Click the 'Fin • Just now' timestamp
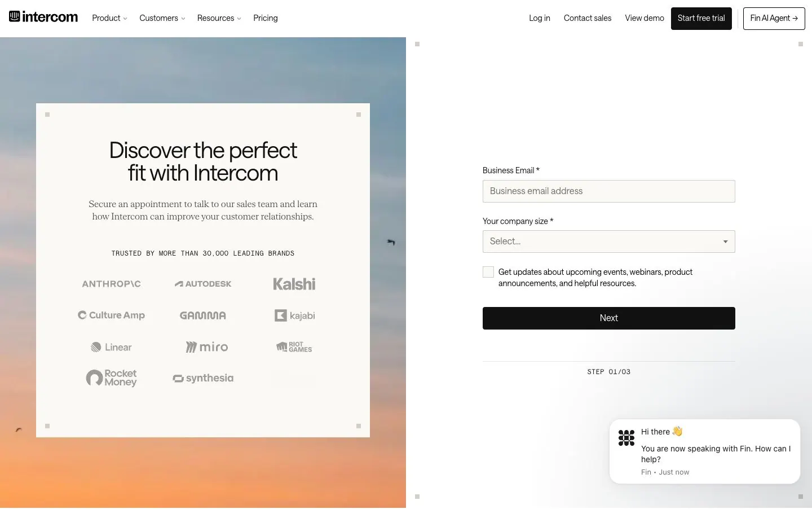 [x=665, y=472]
